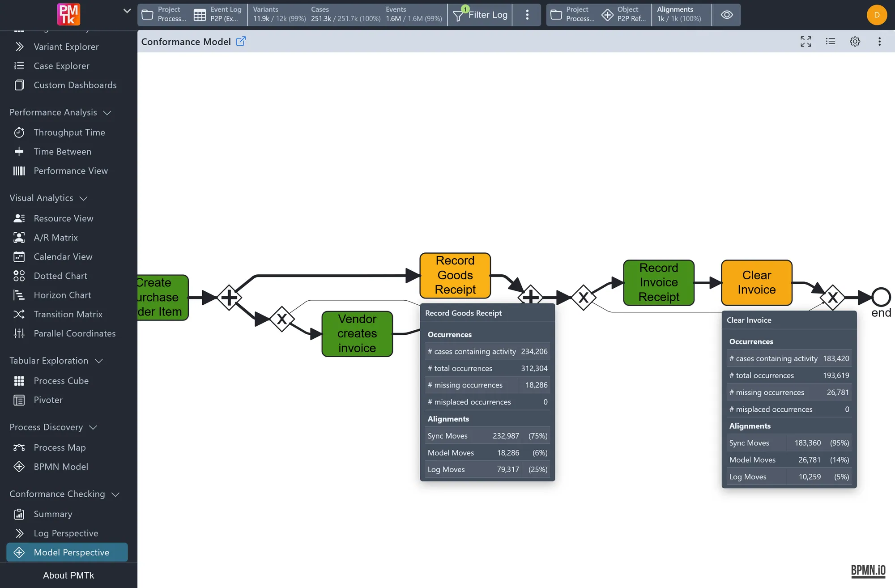Click the Process Cube grid icon
Image resolution: width=895 pixels, height=588 pixels.
pyautogui.click(x=19, y=381)
